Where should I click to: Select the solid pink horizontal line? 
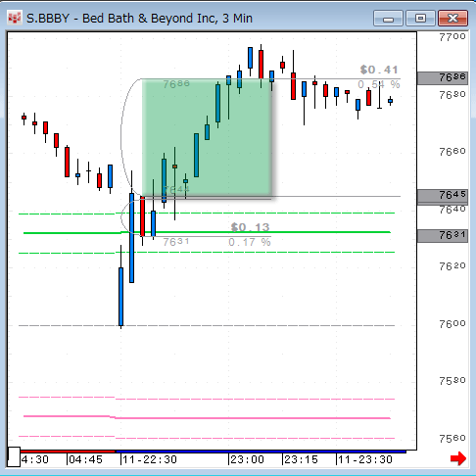coord(207,417)
